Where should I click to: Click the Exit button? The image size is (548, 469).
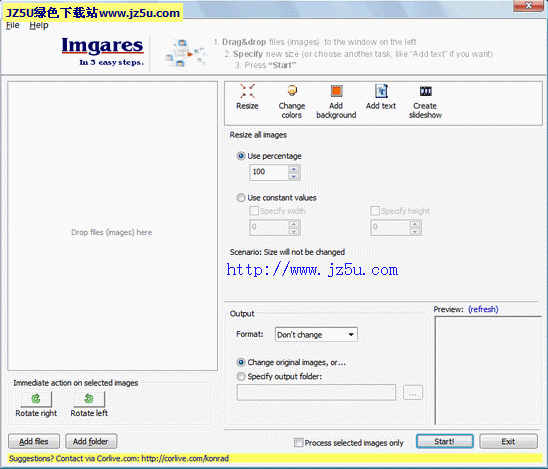[x=508, y=441]
